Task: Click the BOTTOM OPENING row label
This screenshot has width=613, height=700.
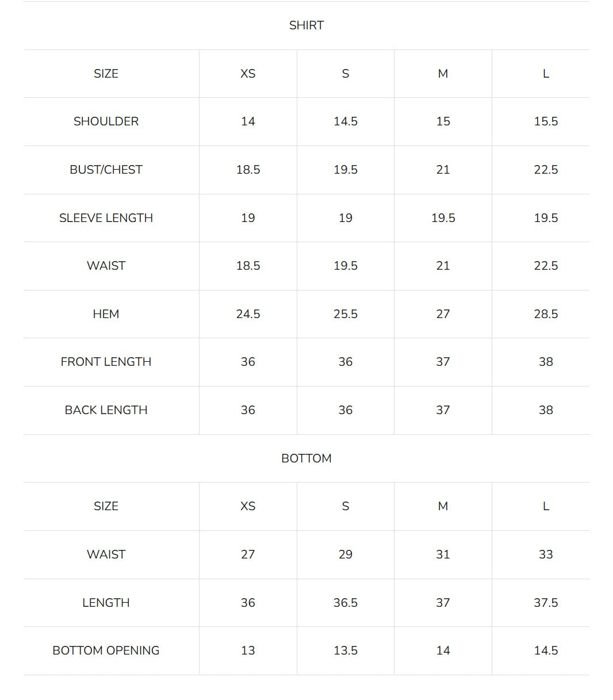Action: (106, 651)
